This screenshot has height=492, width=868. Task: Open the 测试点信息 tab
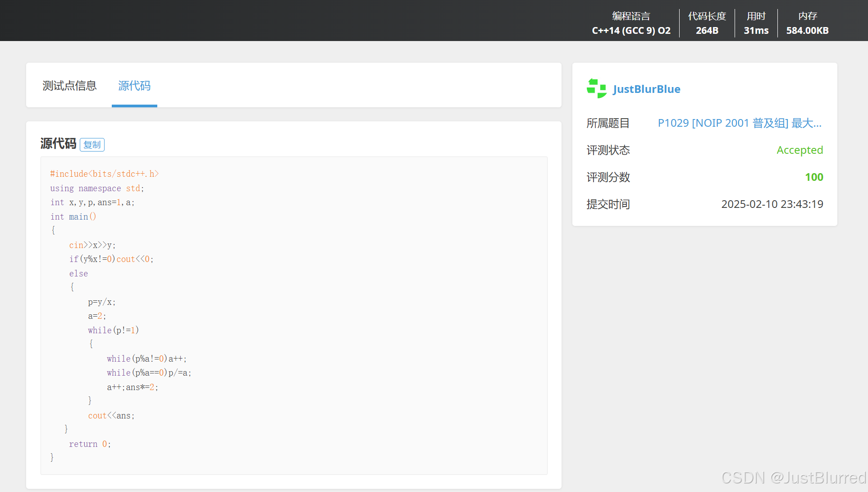click(x=69, y=86)
